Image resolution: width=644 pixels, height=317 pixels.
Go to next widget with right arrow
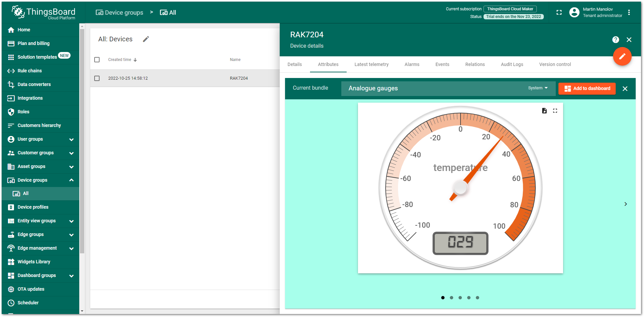(626, 204)
